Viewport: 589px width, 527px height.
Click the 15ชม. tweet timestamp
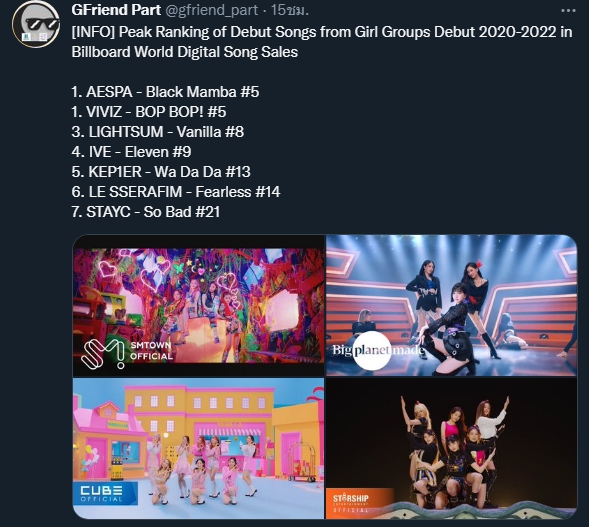[290, 10]
